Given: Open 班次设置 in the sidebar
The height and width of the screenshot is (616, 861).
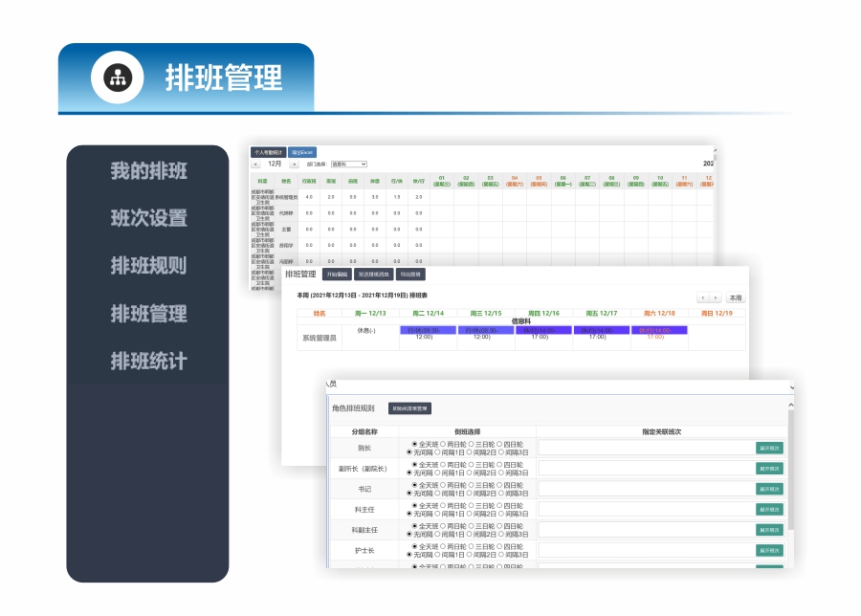Looking at the screenshot, I should click(148, 218).
